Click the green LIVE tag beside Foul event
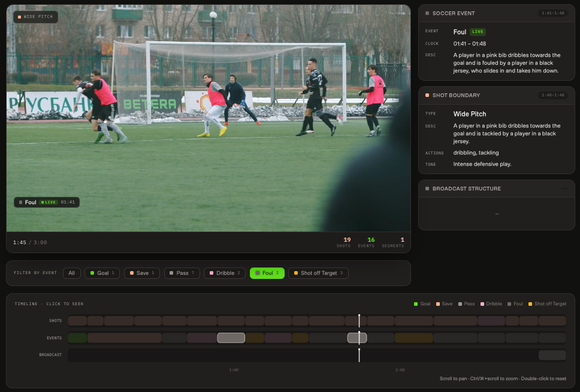 click(478, 32)
